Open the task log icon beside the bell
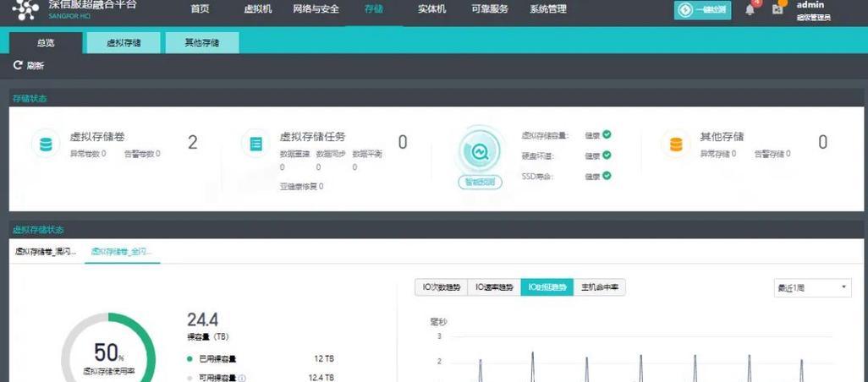 tap(777, 9)
